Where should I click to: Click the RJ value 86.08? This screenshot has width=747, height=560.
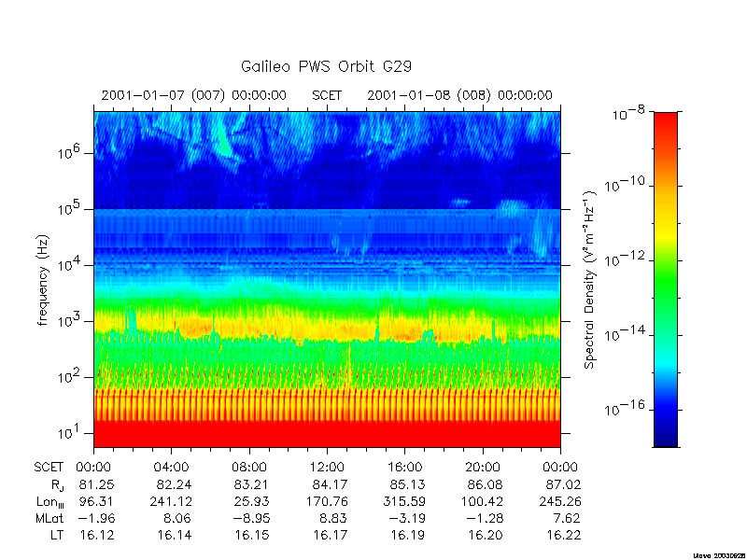(485, 484)
